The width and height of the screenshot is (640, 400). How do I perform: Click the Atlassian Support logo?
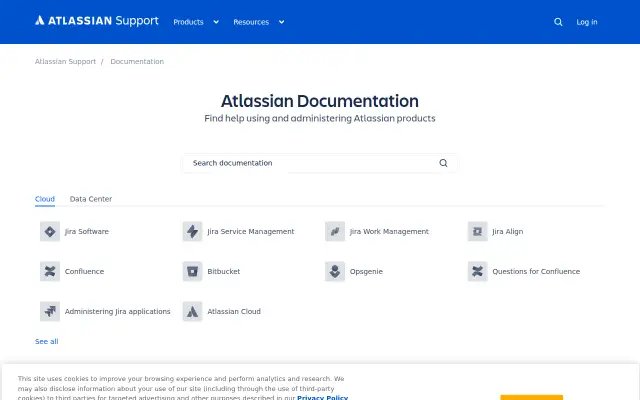97,20
